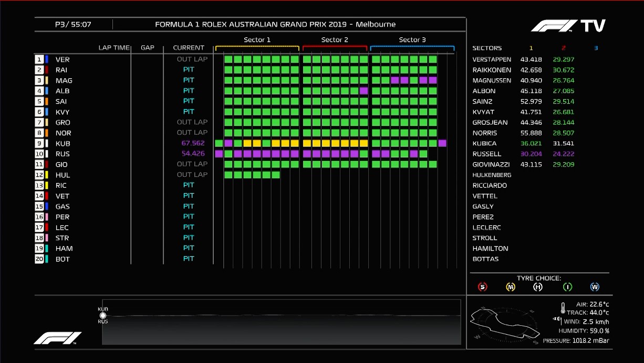This screenshot has height=363, width=644.
Task: Click GIOVINAZZI sector 2 time 29.209
Action: tap(564, 165)
